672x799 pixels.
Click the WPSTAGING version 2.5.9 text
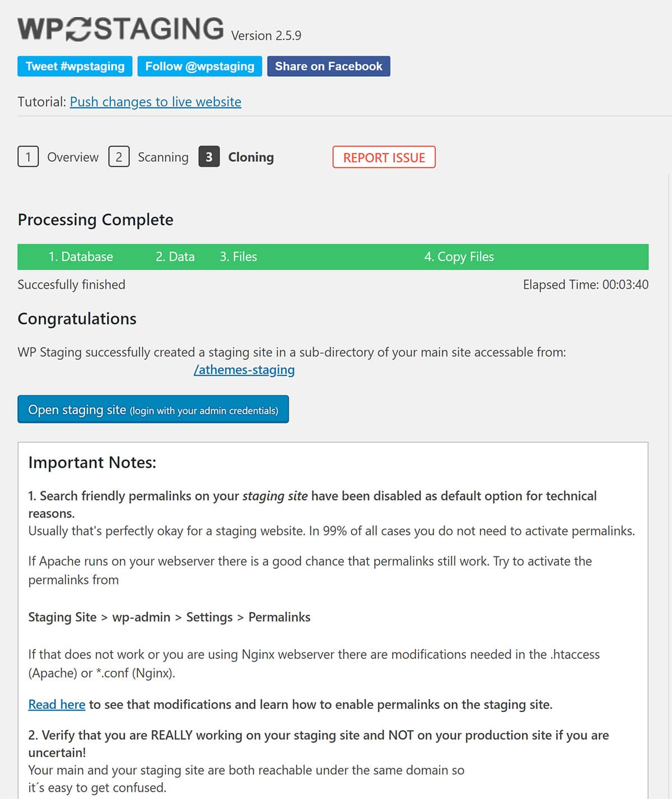[266, 36]
